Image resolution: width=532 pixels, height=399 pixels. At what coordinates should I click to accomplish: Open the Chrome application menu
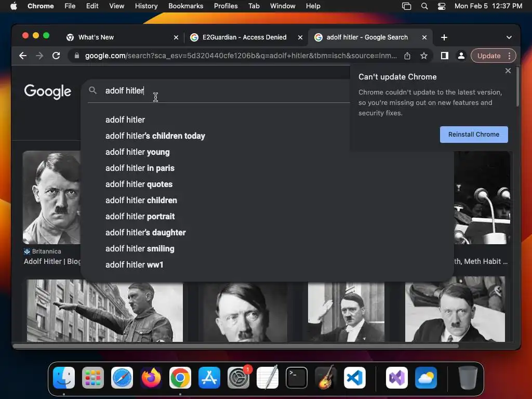click(x=41, y=6)
